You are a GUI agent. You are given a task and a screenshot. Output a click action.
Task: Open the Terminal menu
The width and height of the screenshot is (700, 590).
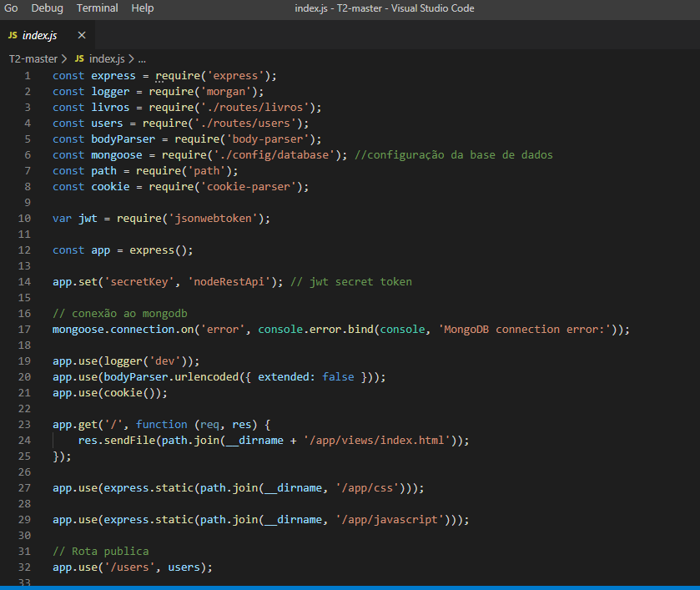click(97, 8)
